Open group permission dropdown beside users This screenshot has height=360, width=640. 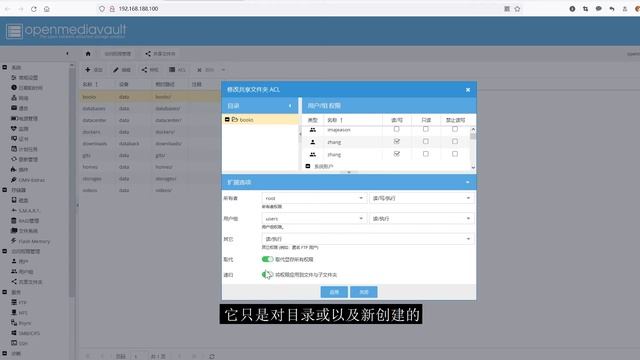click(422, 218)
